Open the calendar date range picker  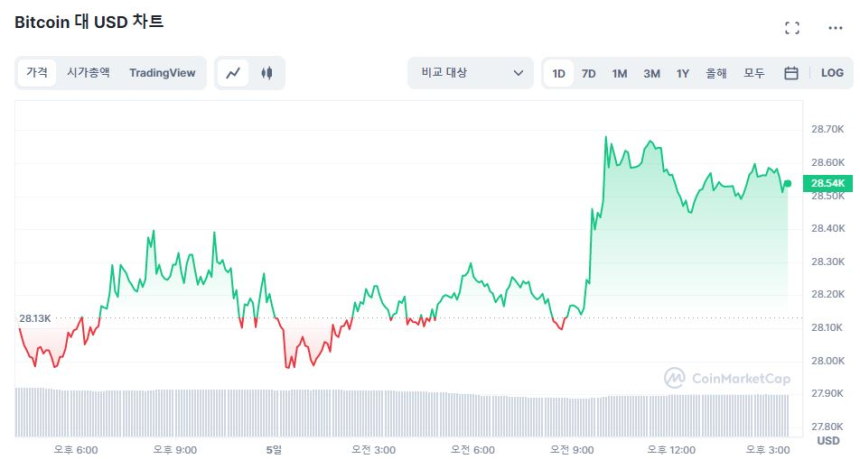point(791,73)
